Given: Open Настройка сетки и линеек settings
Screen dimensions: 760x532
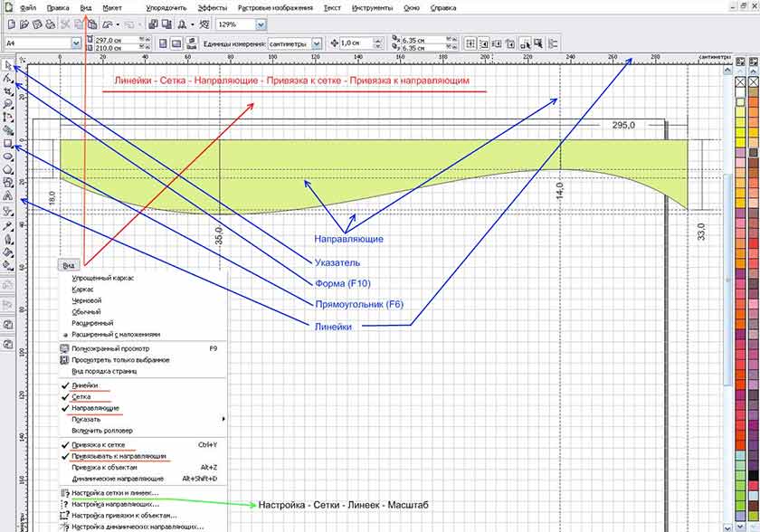Looking at the screenshot, I should [114, 493].
